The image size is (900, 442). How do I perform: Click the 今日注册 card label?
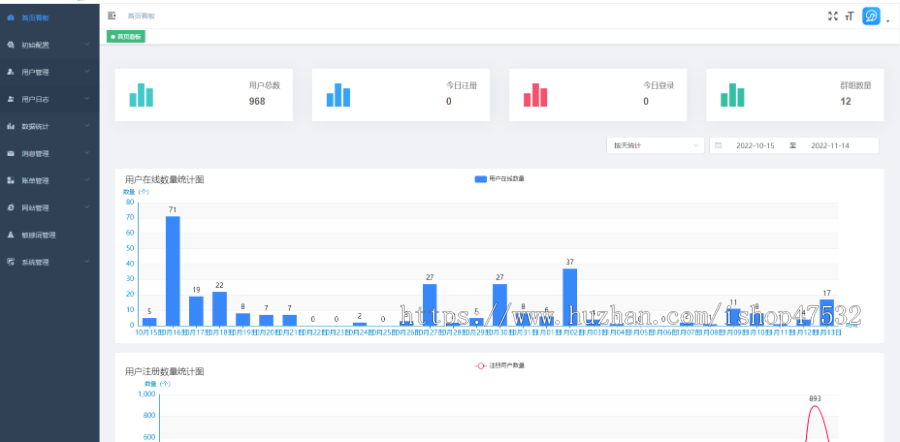click(461, 86)
